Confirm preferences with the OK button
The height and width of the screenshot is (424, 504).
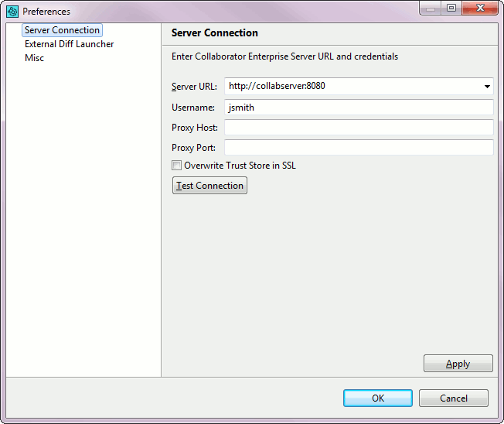point(377,398)
